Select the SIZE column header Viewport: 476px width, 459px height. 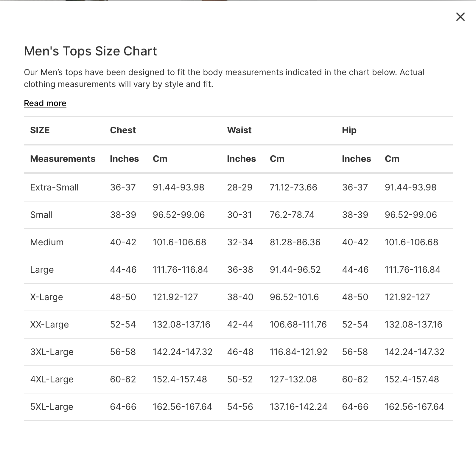[x=40, y=130]
